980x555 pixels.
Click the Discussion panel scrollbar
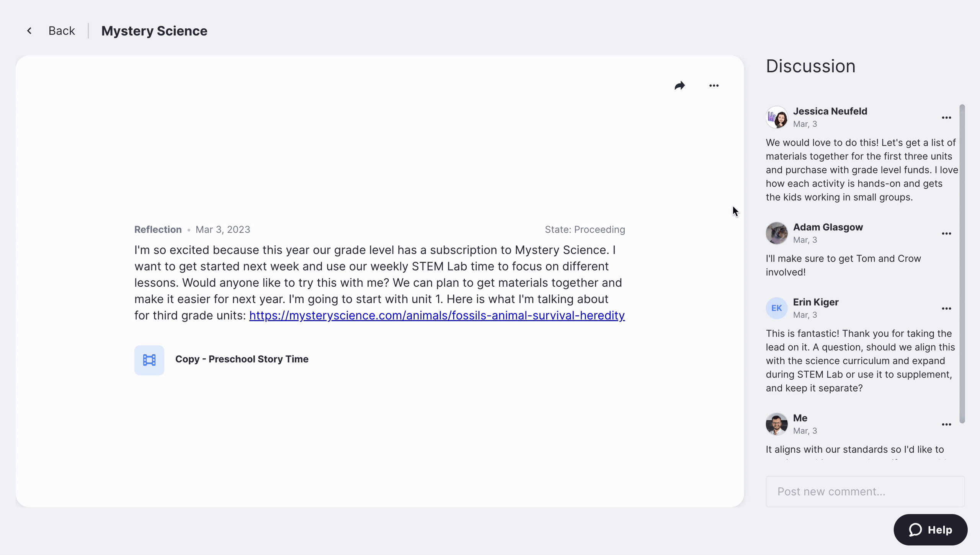point(962,264)
